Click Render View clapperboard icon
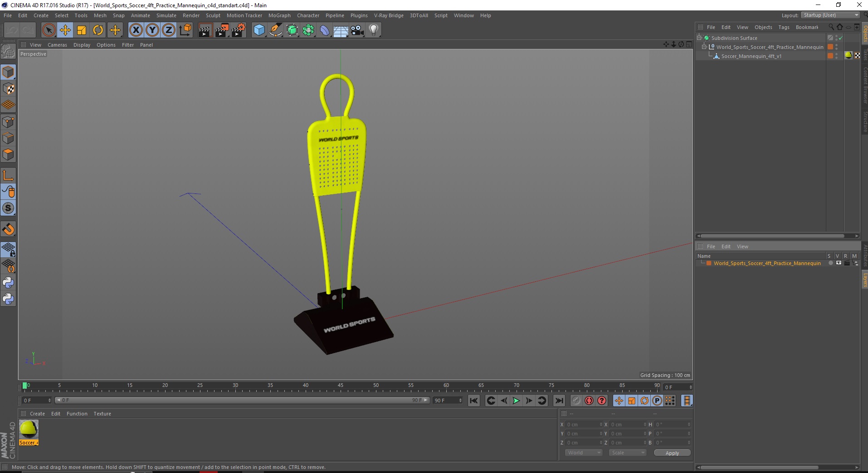This screenshot has height=473, width=868. pyautogui.click(x=205, y=30)
